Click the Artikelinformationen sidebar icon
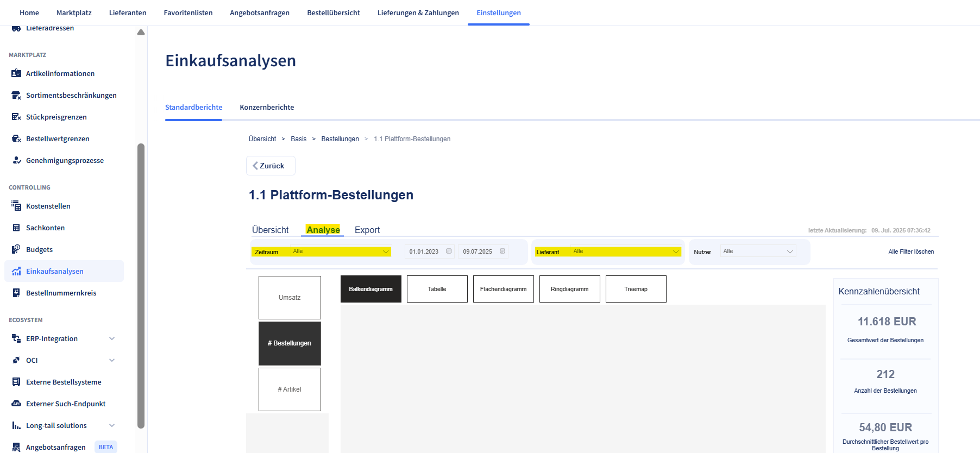 (16, 73)
